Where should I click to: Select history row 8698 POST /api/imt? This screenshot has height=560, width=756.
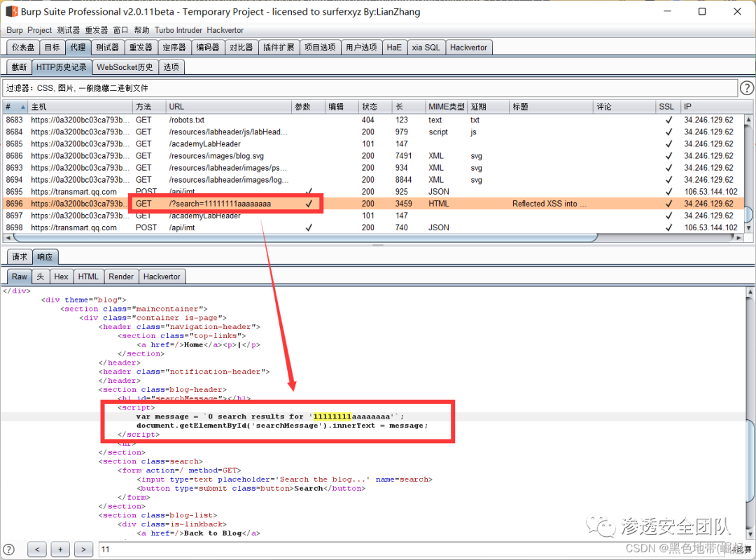(373, 227)
